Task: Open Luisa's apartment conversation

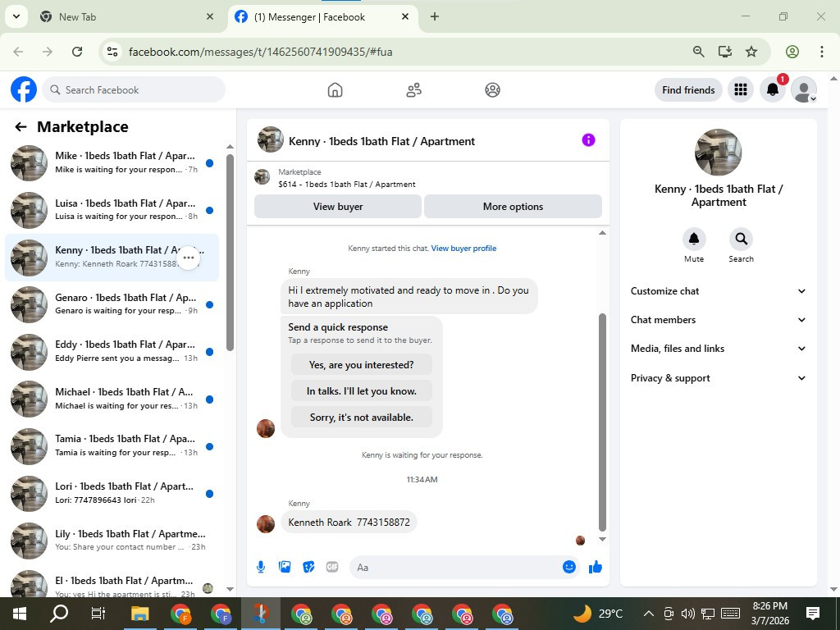Action: coord(112,210)
